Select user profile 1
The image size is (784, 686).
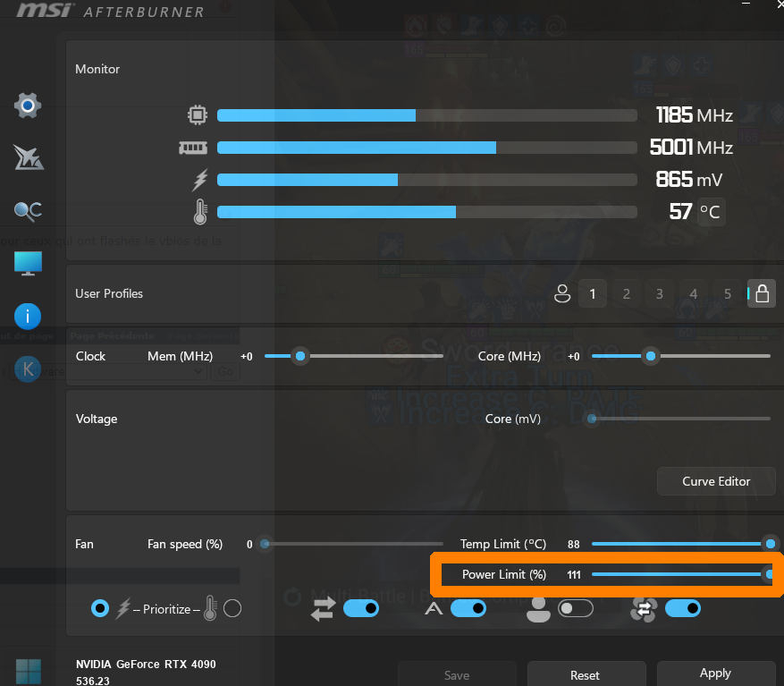click(x=593, y=293)
